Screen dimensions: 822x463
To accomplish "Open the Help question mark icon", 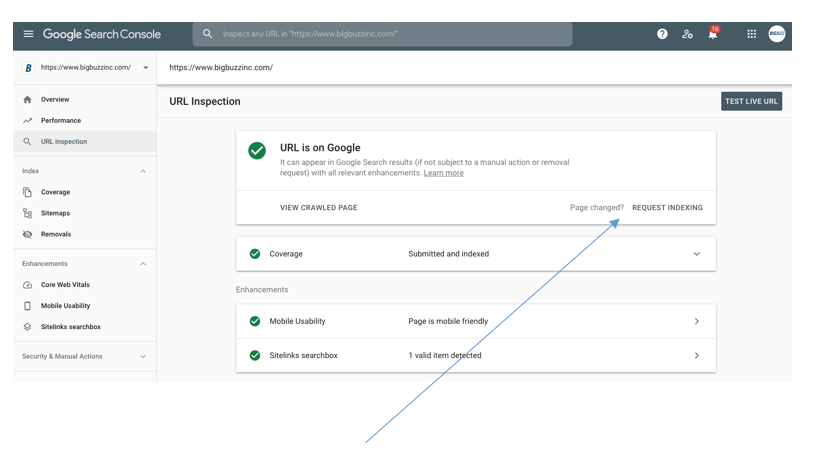I will pyautogui.click(x=662, y=34).
